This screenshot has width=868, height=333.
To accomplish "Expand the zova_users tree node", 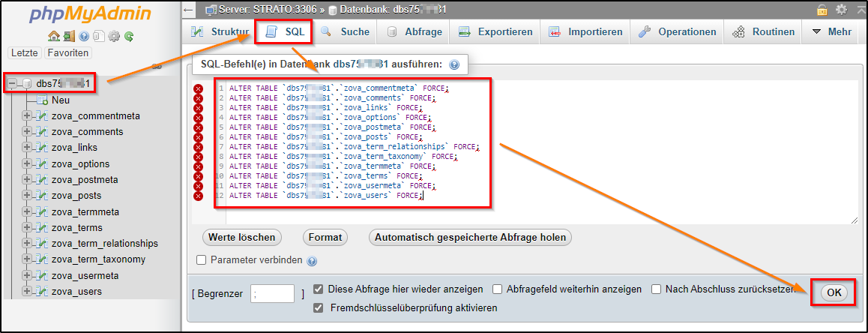I will 26,291.
